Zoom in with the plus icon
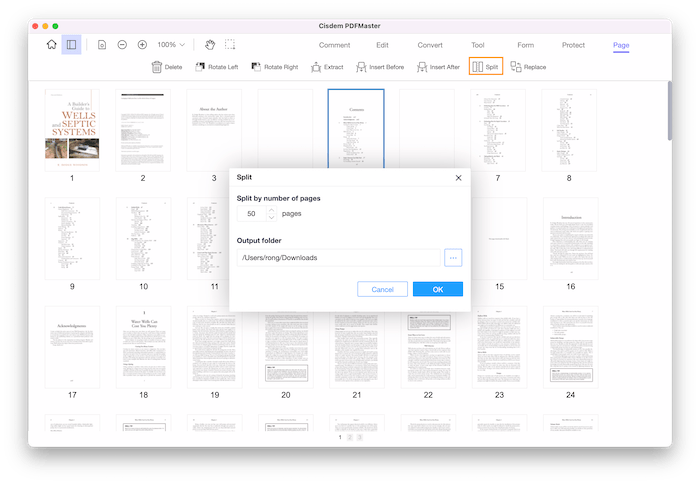 click(142, 45)
